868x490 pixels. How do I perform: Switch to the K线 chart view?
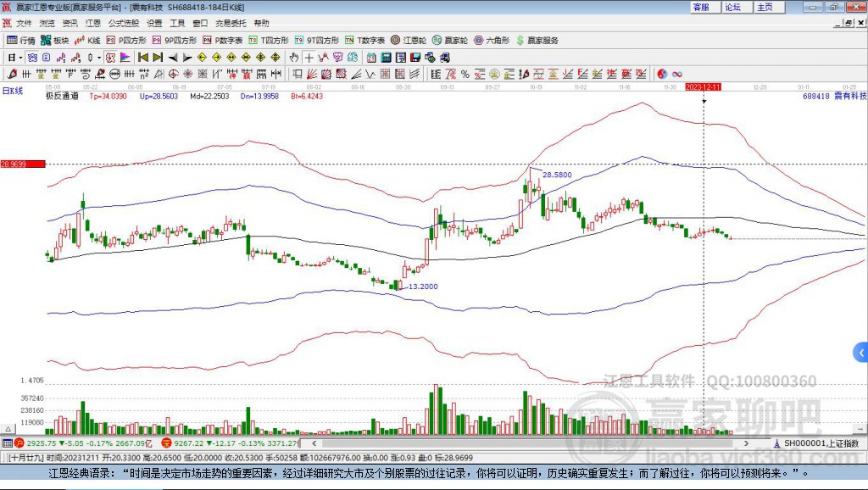coord(88,41)
